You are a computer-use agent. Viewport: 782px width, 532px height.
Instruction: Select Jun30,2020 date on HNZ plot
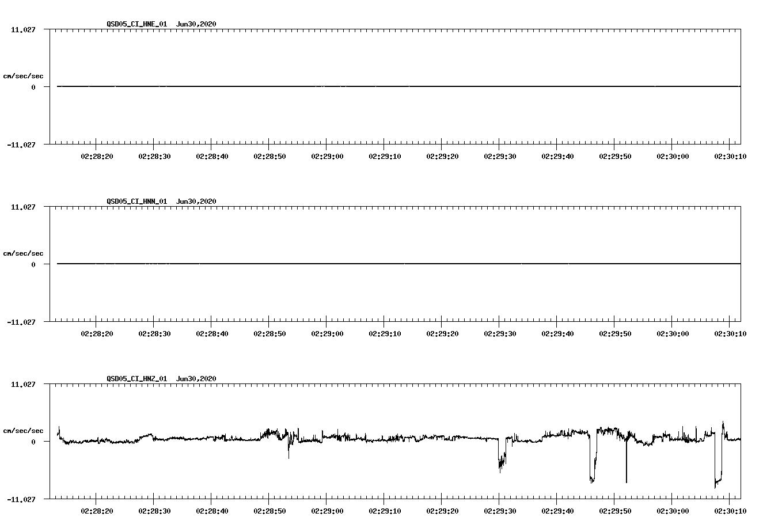196,379
